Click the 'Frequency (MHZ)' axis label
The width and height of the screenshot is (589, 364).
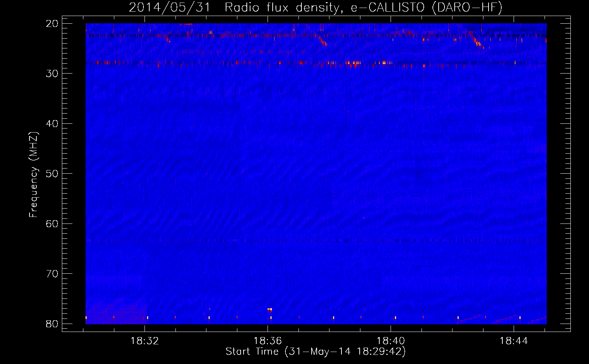(x=33, y=175)
